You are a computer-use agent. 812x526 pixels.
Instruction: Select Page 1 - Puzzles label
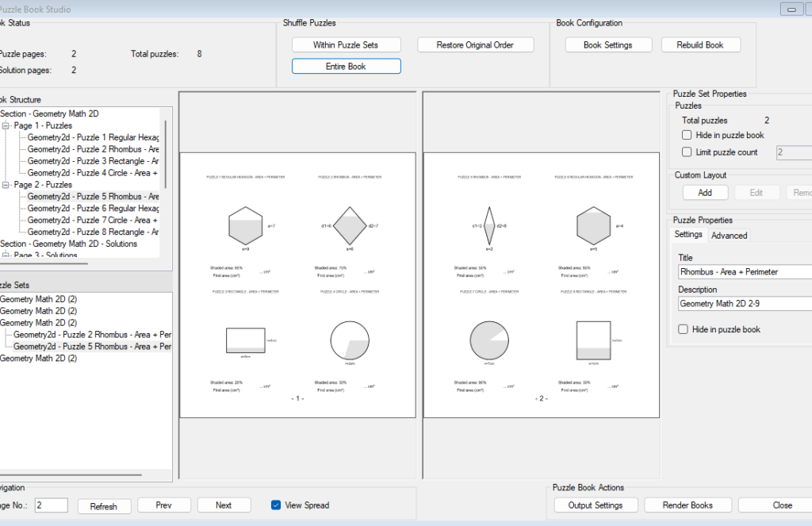pos(43,126)
